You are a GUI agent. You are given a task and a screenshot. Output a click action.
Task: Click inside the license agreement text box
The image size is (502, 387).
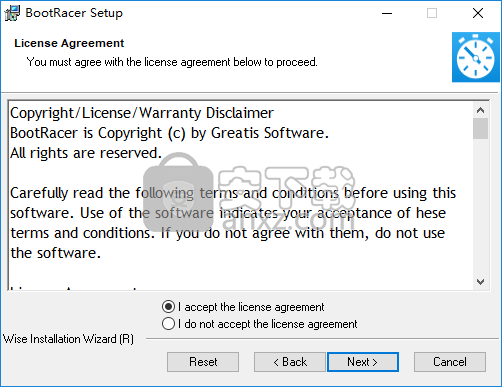pyautogui.click(x=241, y=195)
